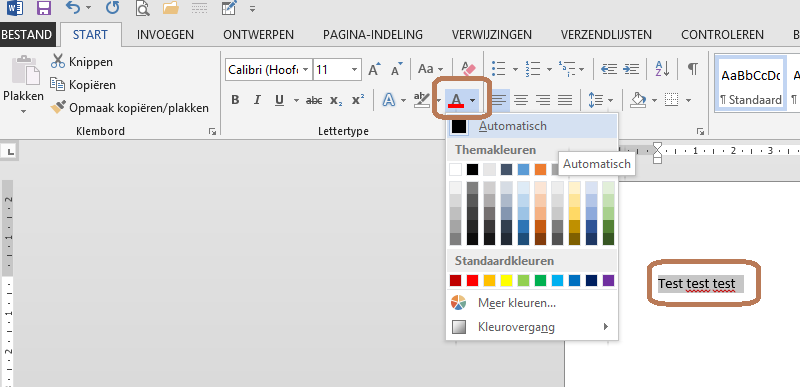Click the text effects icon
This screenshot has width=800, height=387.
(x=389, y=100)
